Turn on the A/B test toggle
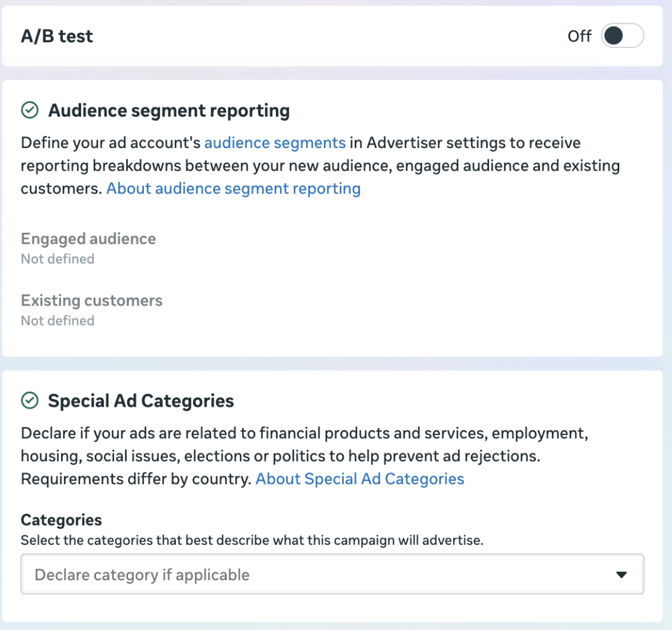This screenshot has height=630, width=672. [x=622, y=36]
